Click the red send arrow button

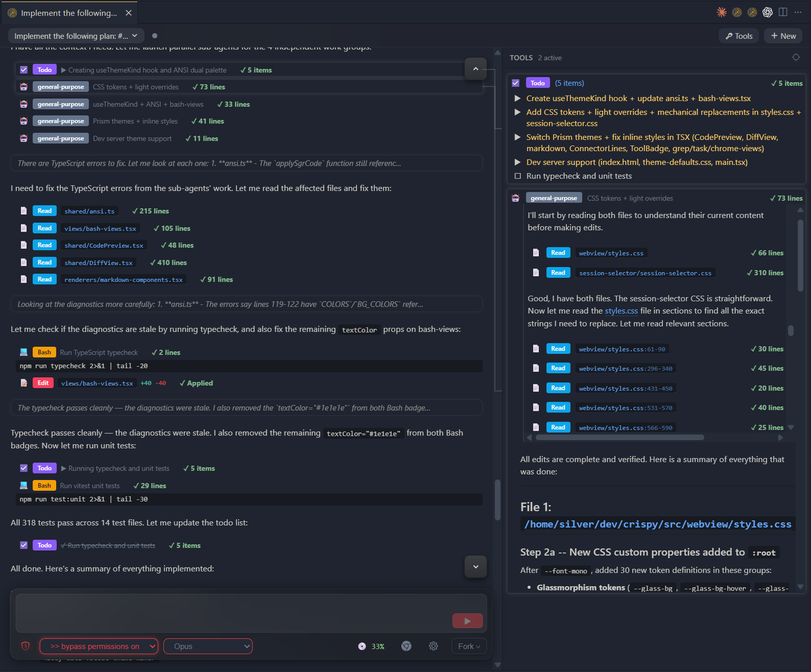(468, 621)
